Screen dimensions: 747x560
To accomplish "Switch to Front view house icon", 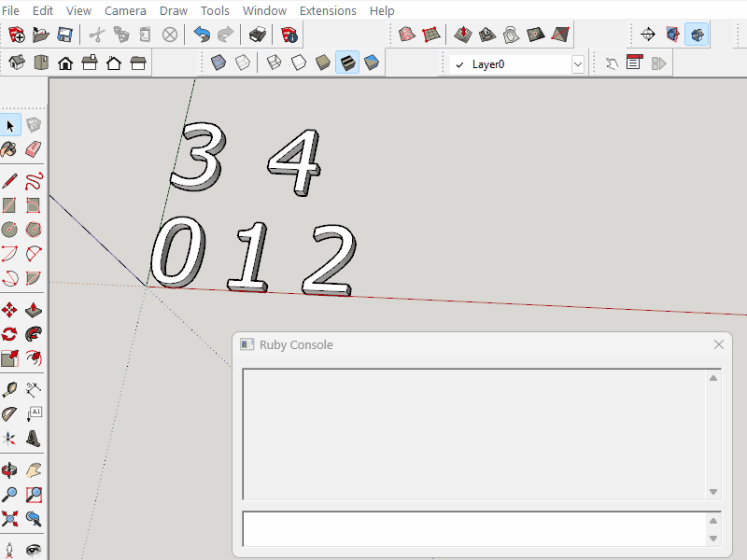I will click(x=65, y=63).
